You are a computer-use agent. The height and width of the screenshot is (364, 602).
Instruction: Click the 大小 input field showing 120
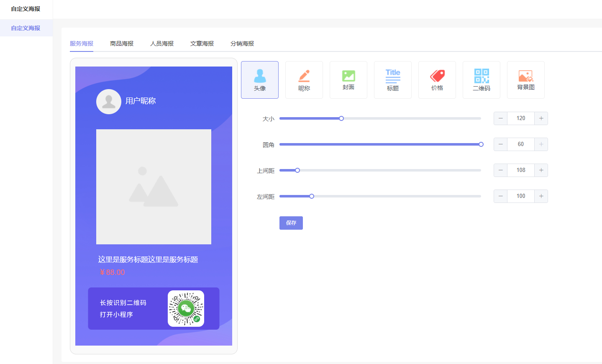click(x=521, y=118)
